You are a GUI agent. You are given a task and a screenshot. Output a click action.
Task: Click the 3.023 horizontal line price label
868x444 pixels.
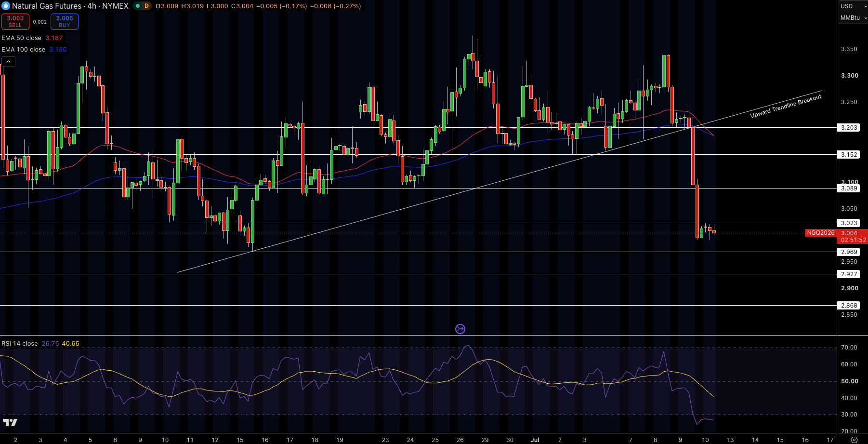pos(849,223)
